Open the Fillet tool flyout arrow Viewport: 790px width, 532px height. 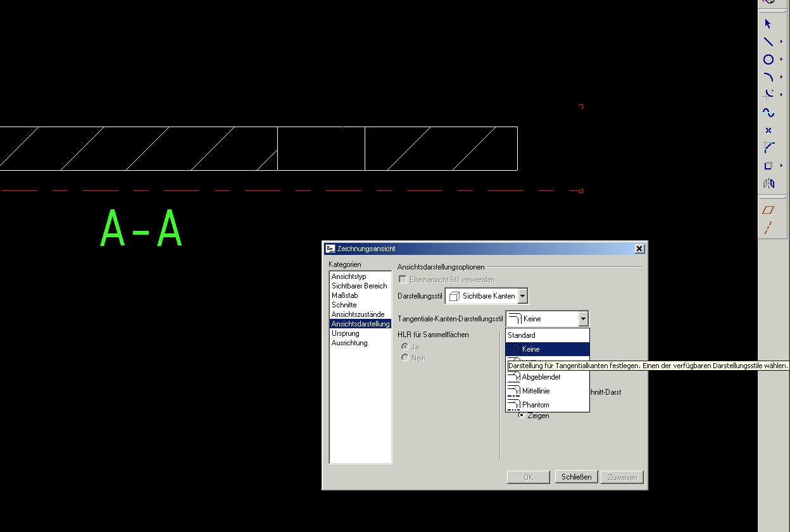coord(782,95)
